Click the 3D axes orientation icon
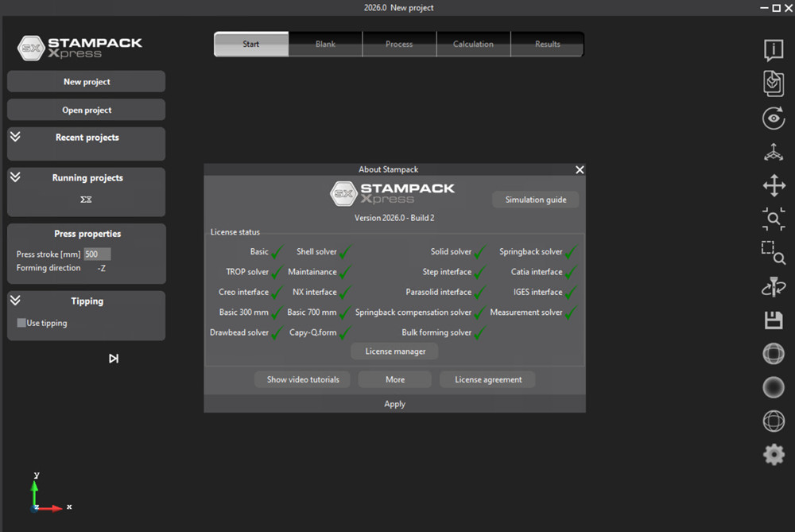The height and width of the screenshot is (532, 795). click(774, 152)
